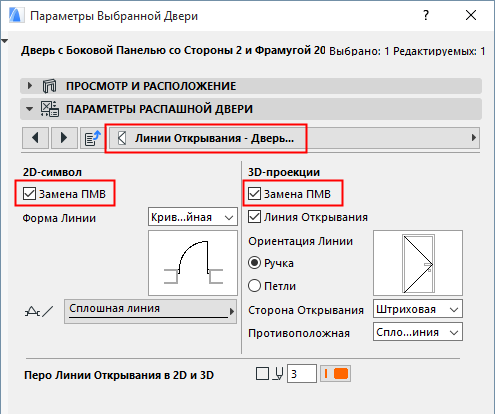Open the Сторона Открывания dropdown
Screen dimensions: 495x414
pyautogui.click(x=418, y=309)
